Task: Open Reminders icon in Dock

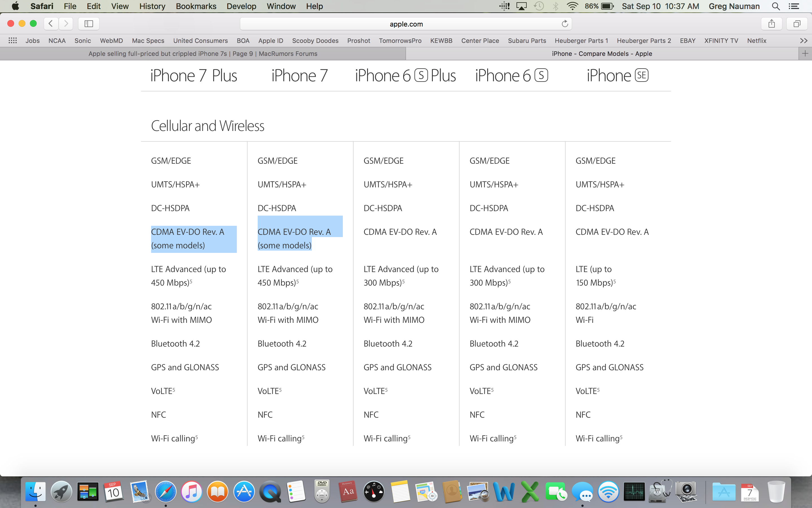Action: (x=296, y=492)
